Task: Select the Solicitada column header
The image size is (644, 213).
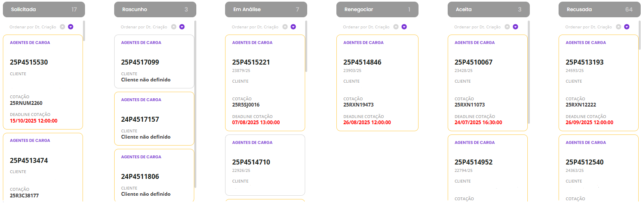Action: [x=44, y=9]
